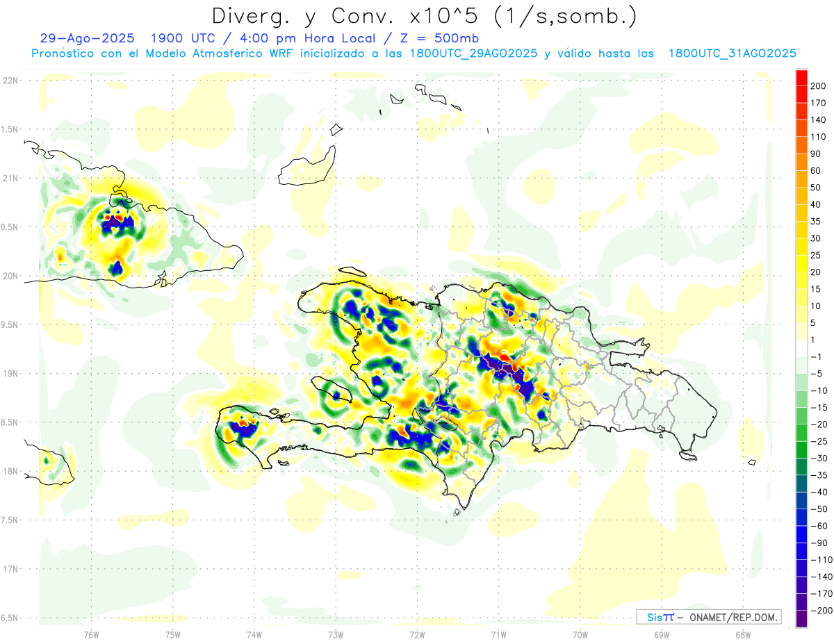Click the red swatch above 200 on colorbar
The width and height of the screenshot is (834, 644).
(x=801, y=77)
